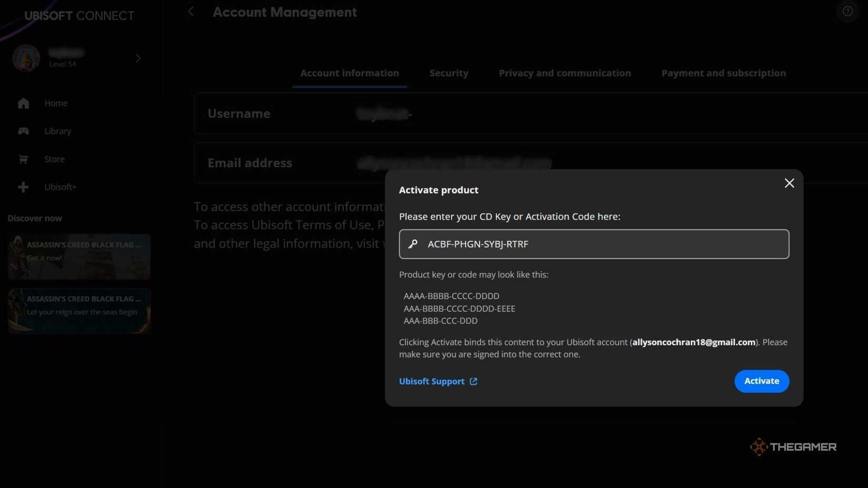
Task: Click the user avatar picture
Action: click(26, 57)
